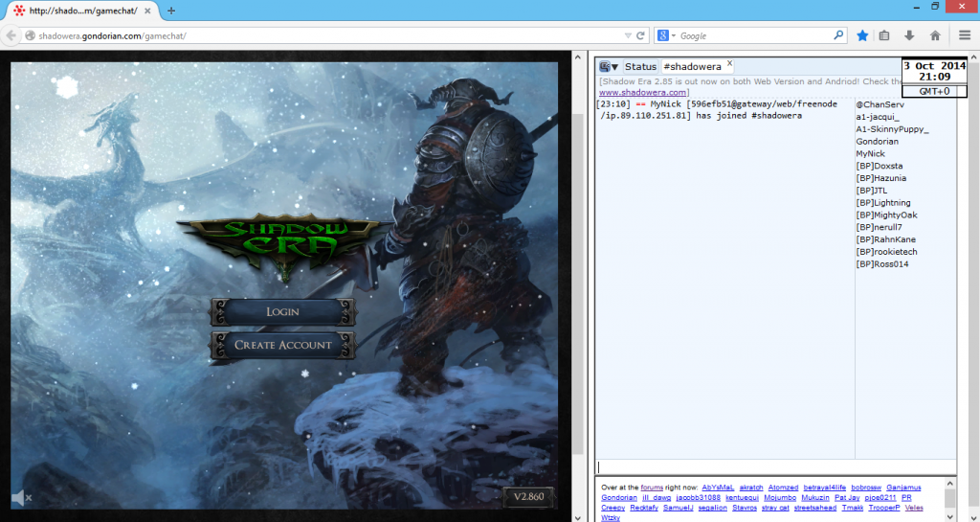Select [BP]rookietech in the user list
Image resolution: width=980 pixels, height=522 pixels.
click(x=887, y=252)
